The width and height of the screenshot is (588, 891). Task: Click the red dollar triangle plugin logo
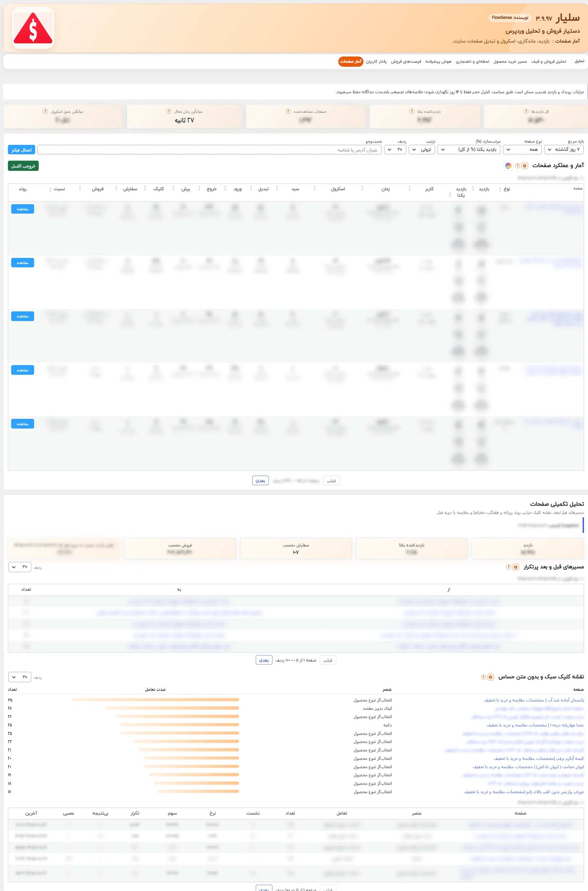[33, 28]
